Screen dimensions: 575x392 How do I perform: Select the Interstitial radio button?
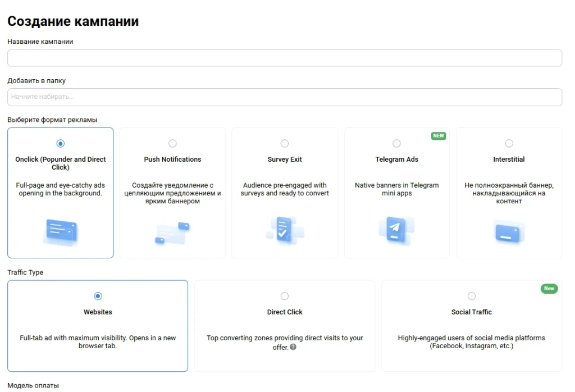coord(509,143)
